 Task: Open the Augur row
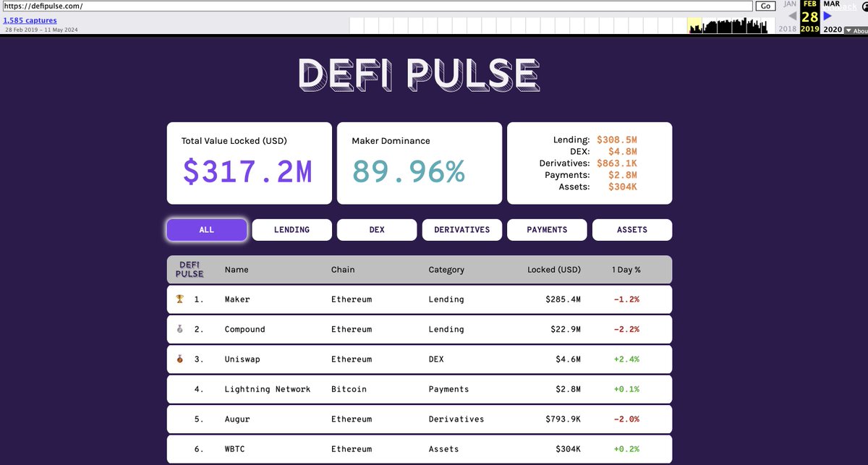coord(420,419)
